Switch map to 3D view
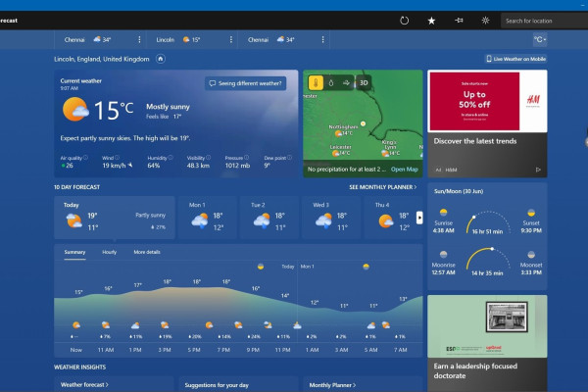 click(x=364, y=83)
